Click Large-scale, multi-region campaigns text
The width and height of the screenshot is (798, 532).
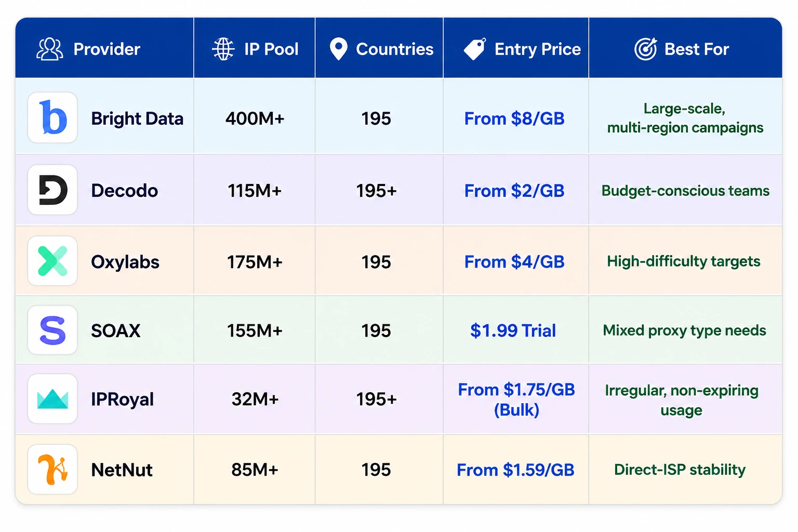(x=685, y=118)
